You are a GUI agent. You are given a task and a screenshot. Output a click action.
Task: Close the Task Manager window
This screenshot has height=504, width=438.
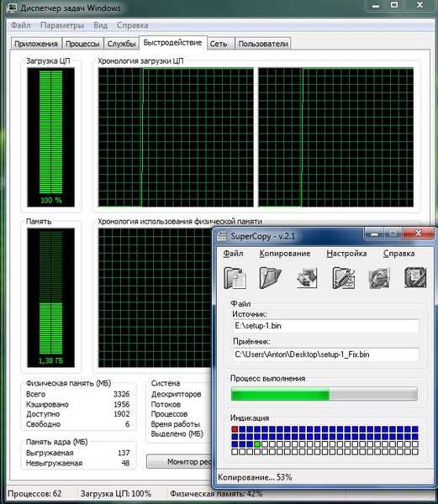420,5
